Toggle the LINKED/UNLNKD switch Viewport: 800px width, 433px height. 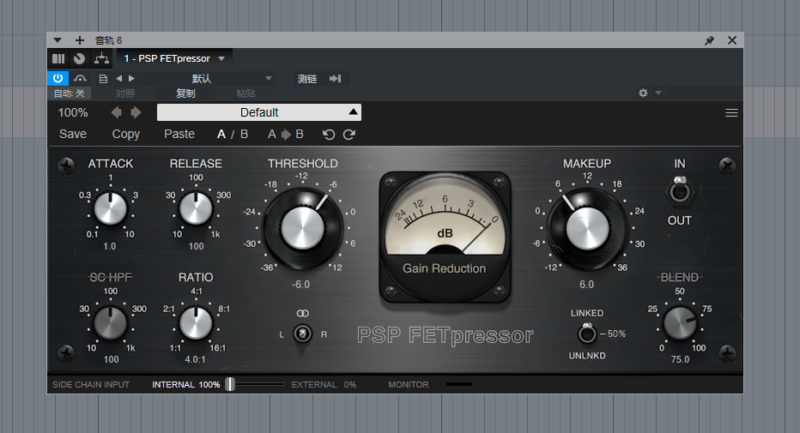coord(587,333)
